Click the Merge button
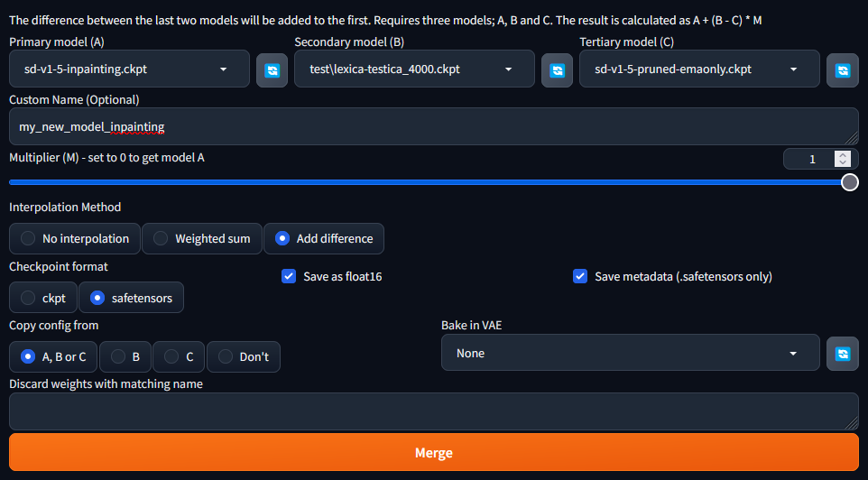The image size is (868, 480). point(433,453)
